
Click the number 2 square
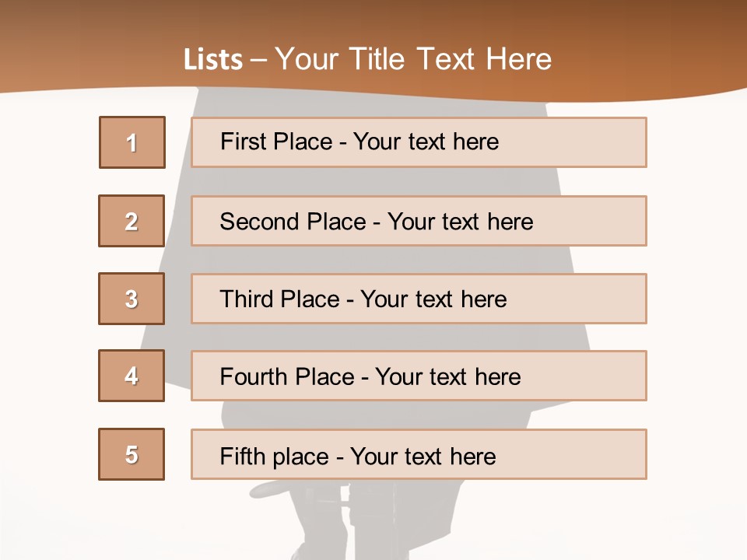coord(132,221)
